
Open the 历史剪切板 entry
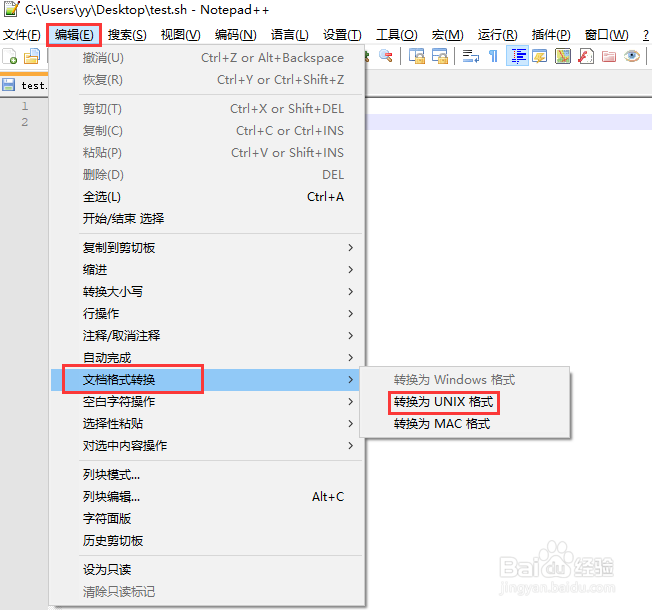(x=208, y=541)
